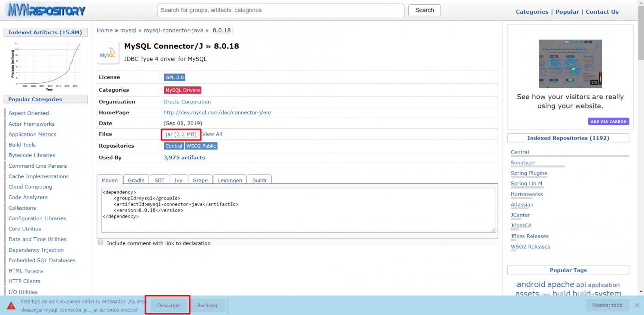The width and height of the screenshot is (644, 315).
Task: Open the WSO2 Public repository tag
Action: click(201, 146)
